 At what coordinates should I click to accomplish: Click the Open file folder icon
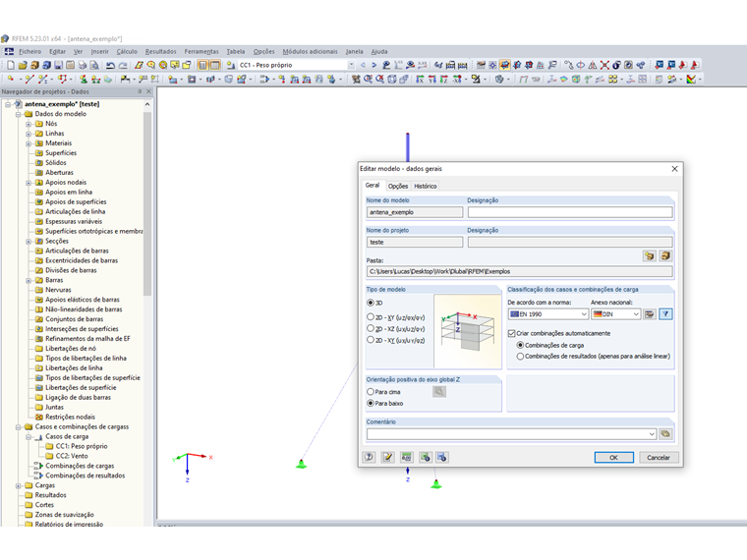(23, 65)
